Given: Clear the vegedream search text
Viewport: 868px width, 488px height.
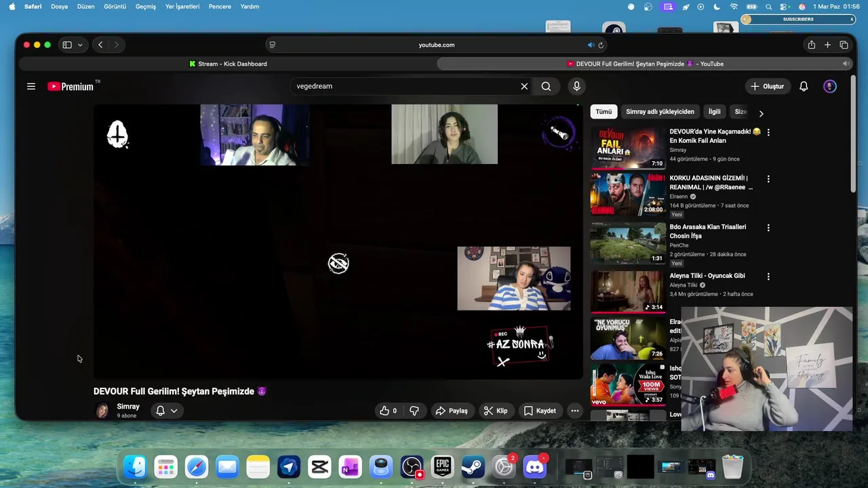Looking at the screenshot, I should [x=524, y=86].
